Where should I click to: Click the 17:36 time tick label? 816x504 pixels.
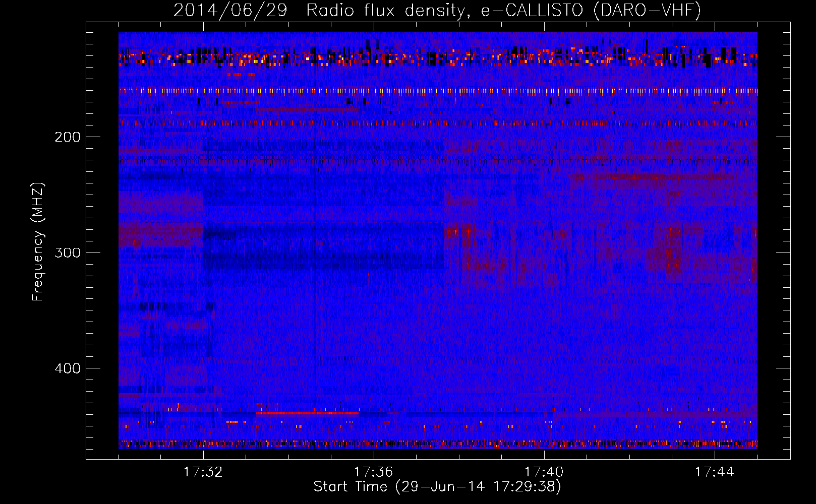point(374,472)
